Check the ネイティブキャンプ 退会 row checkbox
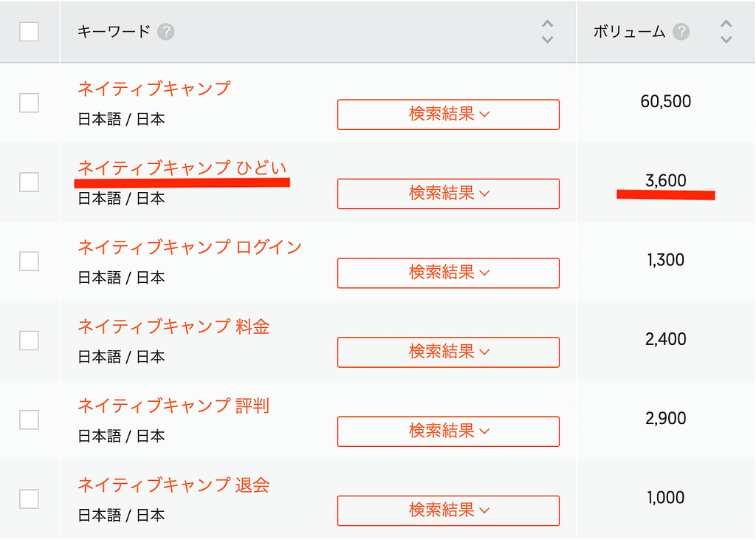The height and width of the screenshot is (540, 756). coord(29,499)
